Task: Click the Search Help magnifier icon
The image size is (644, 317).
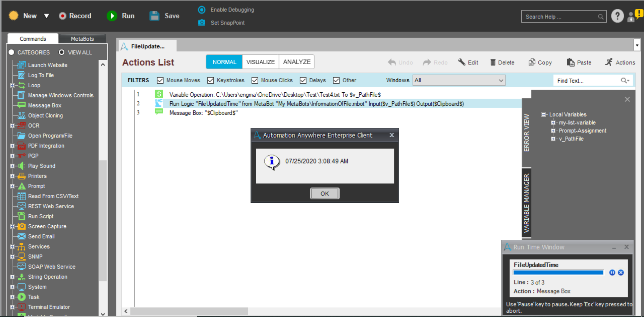Action: click(600, 16)
